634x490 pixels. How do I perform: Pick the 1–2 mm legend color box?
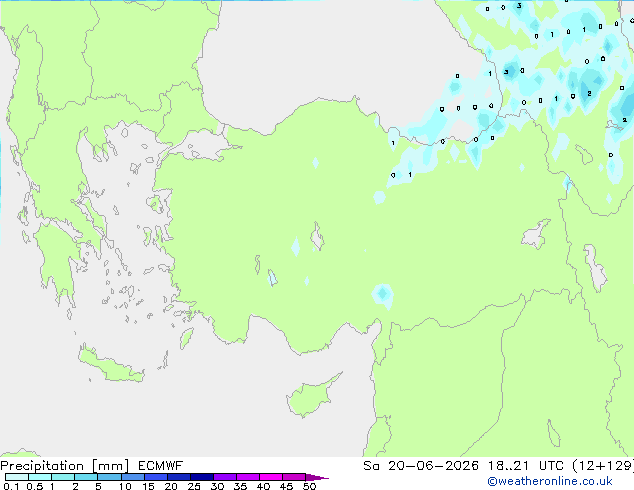63,477
